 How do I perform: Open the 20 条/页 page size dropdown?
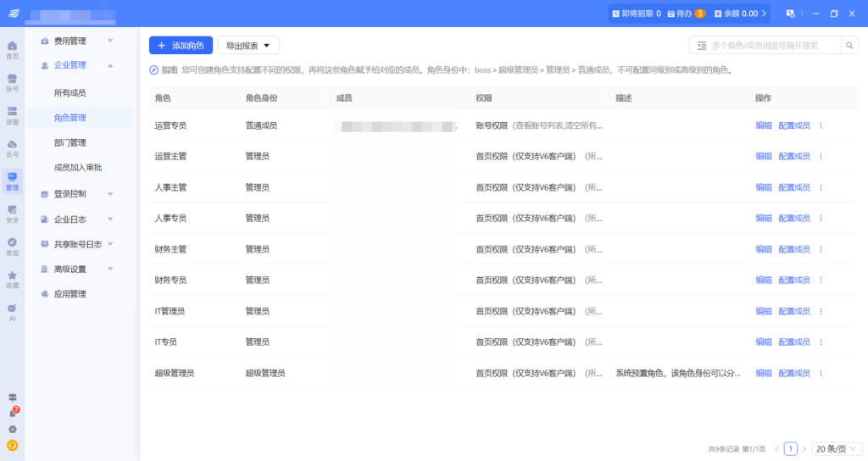(837, 448)
